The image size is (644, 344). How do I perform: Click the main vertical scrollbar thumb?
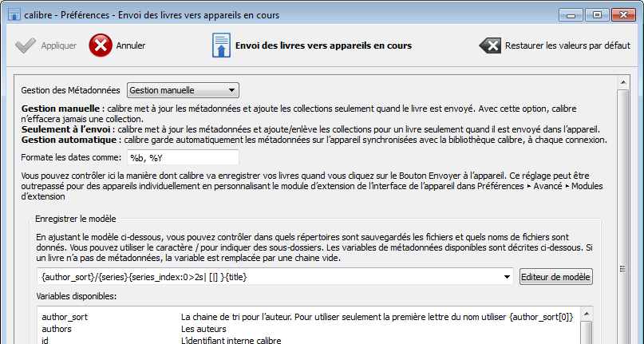(627, 200)
